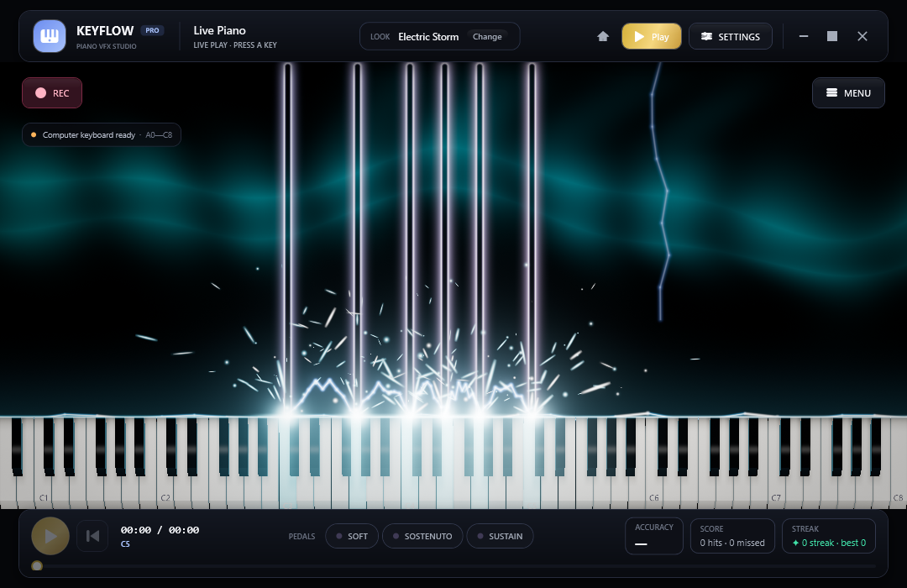Toggle the SOSTENUTO pedal
Screen dimensions: 907x588
click(x=422, y=537)
